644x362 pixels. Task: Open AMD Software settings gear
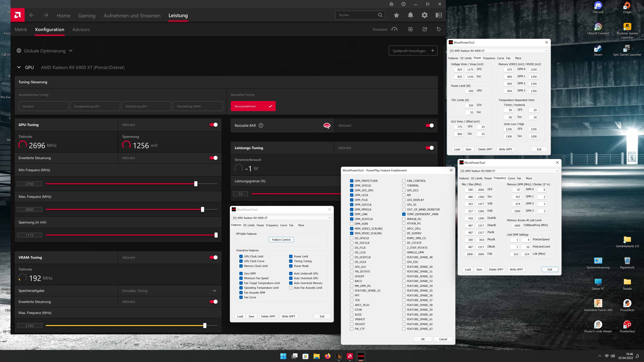(424, 15)
